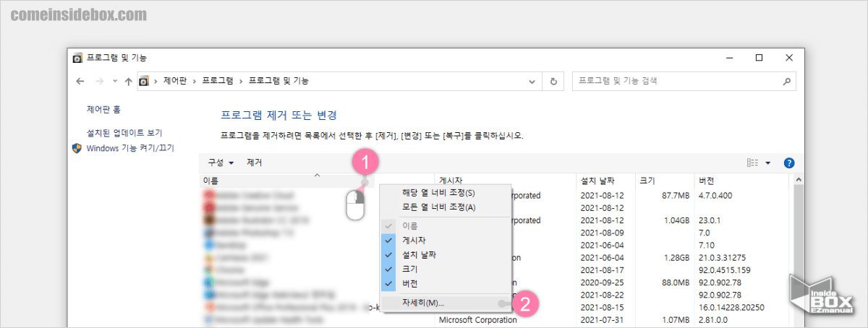868x328 pixels.
Task: Select the 88.0MB size cell
Action: pyautogui.click(x=676, y=282)
